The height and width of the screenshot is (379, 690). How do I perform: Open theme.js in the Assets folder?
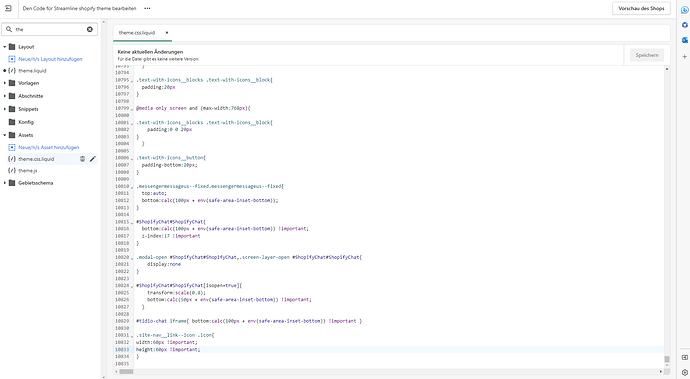(x=28, y=171)
